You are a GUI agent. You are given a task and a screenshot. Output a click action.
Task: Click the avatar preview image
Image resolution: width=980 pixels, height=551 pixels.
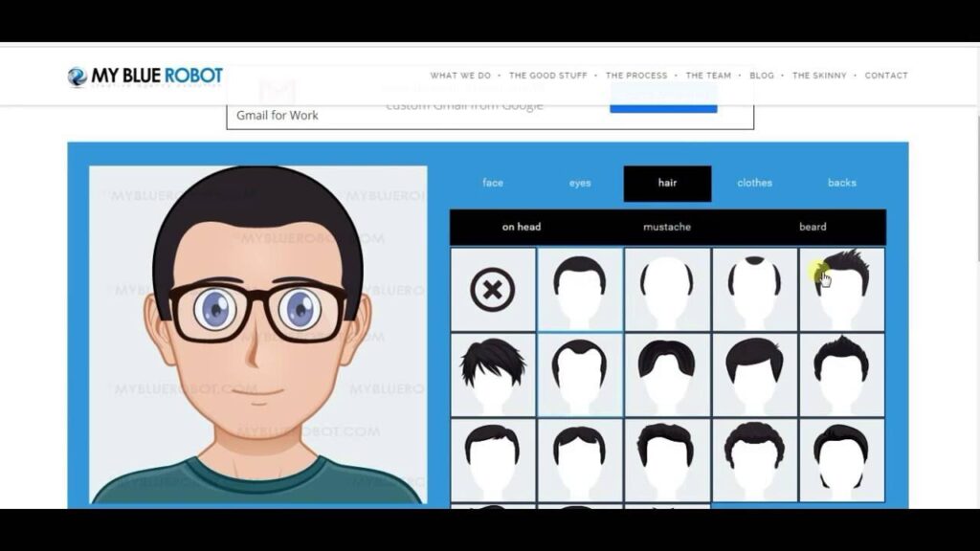[258, 335]
